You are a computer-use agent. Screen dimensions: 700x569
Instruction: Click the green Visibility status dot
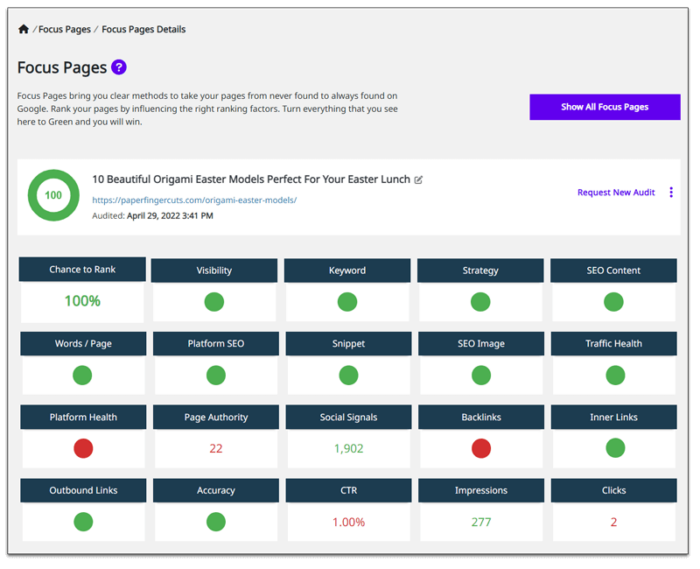coord(214,302)
